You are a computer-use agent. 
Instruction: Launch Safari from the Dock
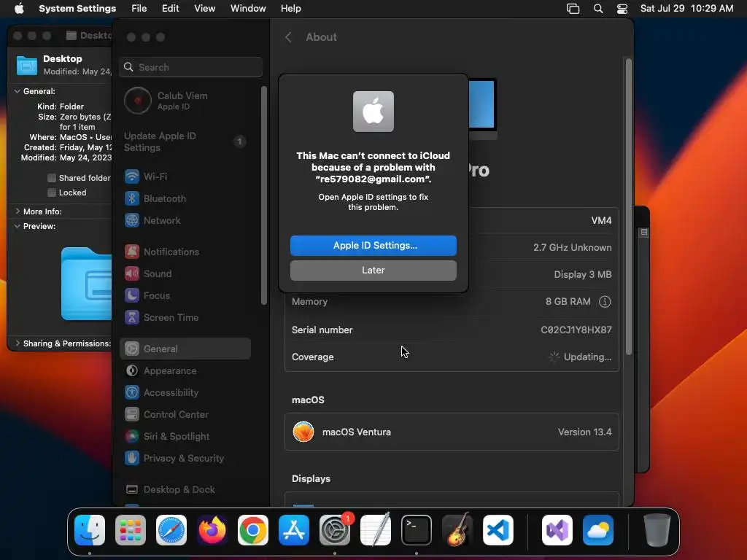(x=171, y=530)
